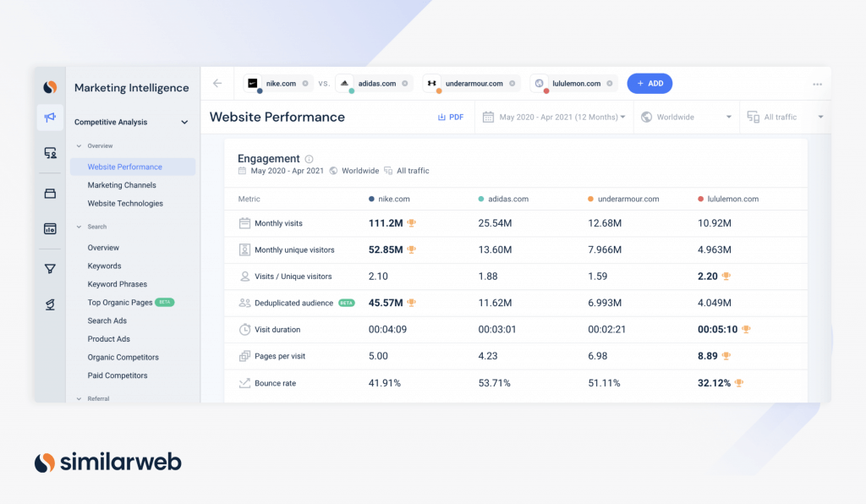Open the Marketing Intelligence megaphone icon
The image size is (866, 504).
coord(50,117)
